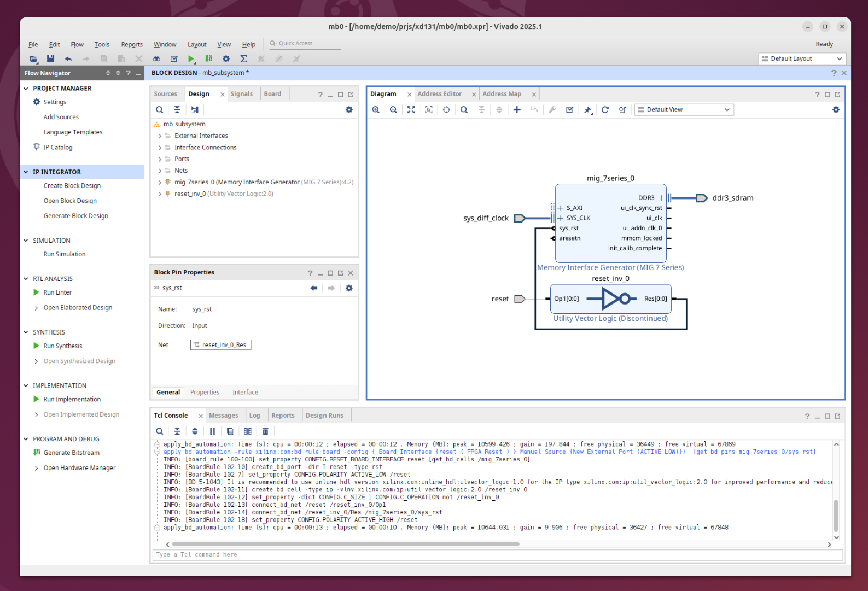Expand the mig_7series_0 tree node
Image resolution: width=868 pixels, height=591 pixels.
(x=160, y=183)
